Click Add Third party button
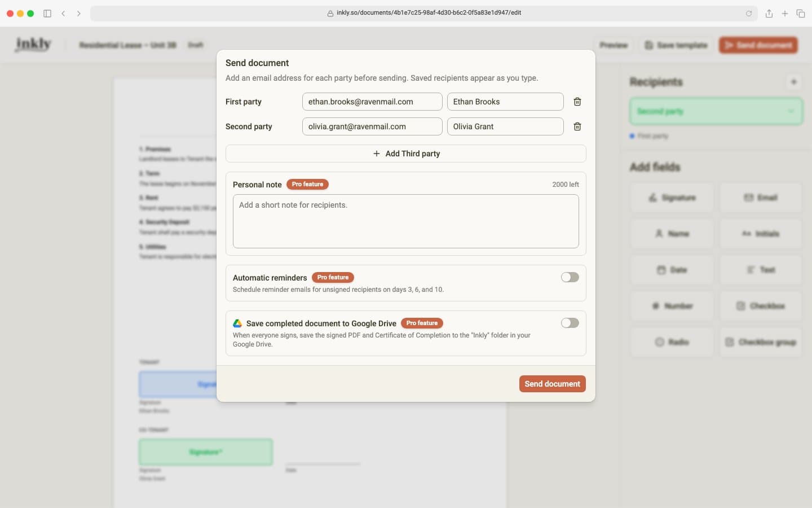 [406, 154]
